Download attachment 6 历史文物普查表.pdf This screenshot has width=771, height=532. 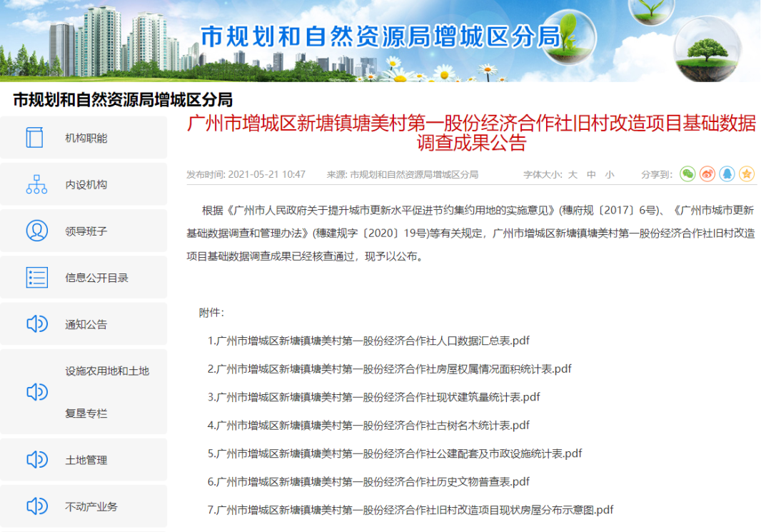click(x=368, y=481)
